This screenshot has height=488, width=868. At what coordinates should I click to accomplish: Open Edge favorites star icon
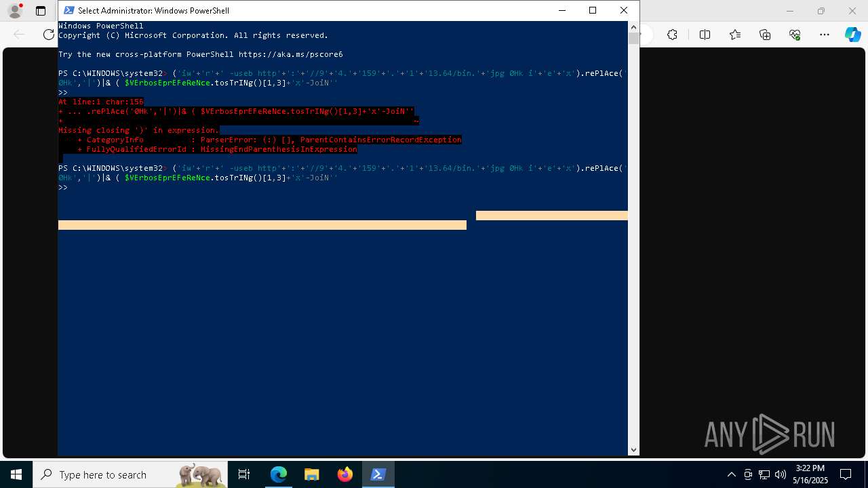735,35
